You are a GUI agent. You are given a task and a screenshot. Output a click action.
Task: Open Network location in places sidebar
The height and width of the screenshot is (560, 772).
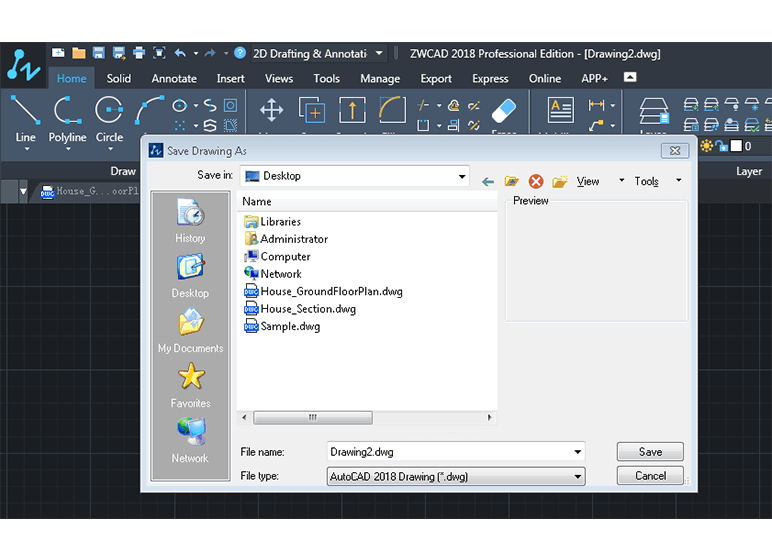coord(190,440)
